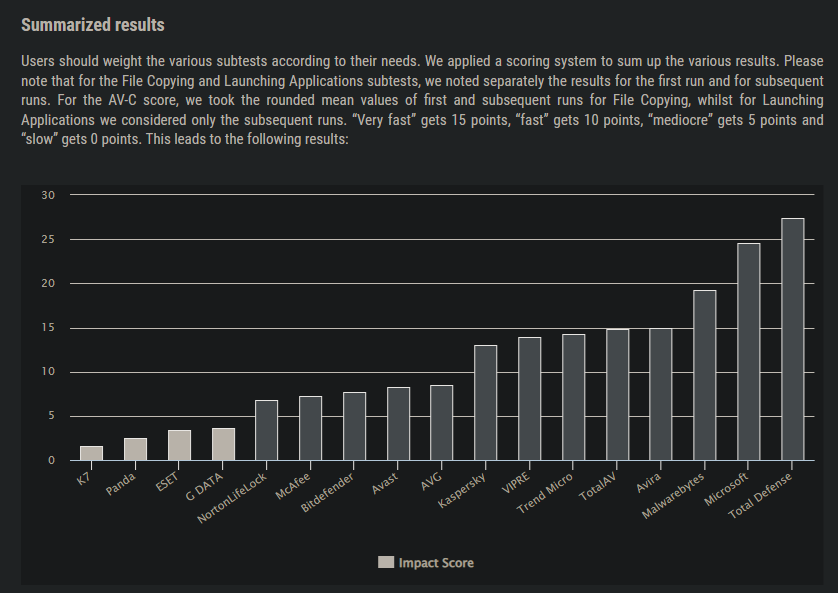This screenshot has height=593, width=838.
Task: Click the TotalAV bar
Action: [618, 395]
